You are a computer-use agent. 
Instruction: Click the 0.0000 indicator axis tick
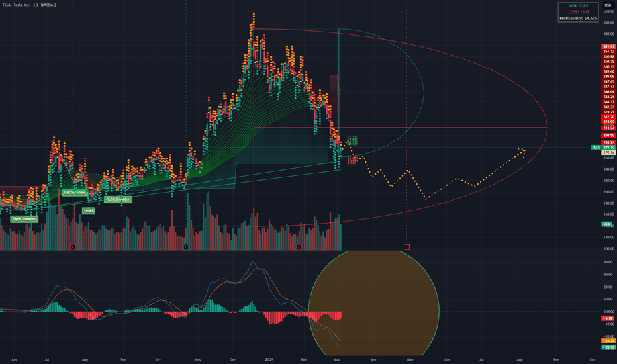pos(609,312)
